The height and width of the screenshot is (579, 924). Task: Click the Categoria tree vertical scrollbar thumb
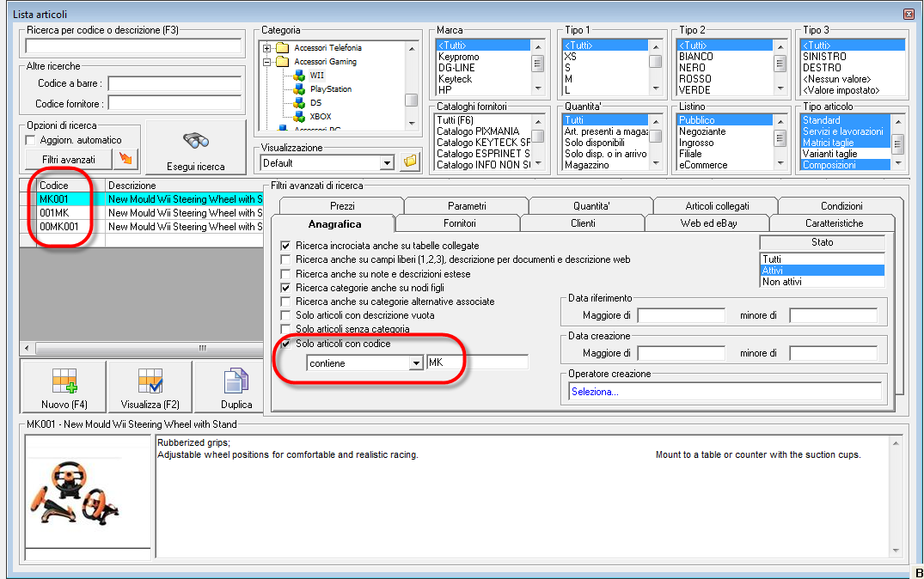pos(412,101)
